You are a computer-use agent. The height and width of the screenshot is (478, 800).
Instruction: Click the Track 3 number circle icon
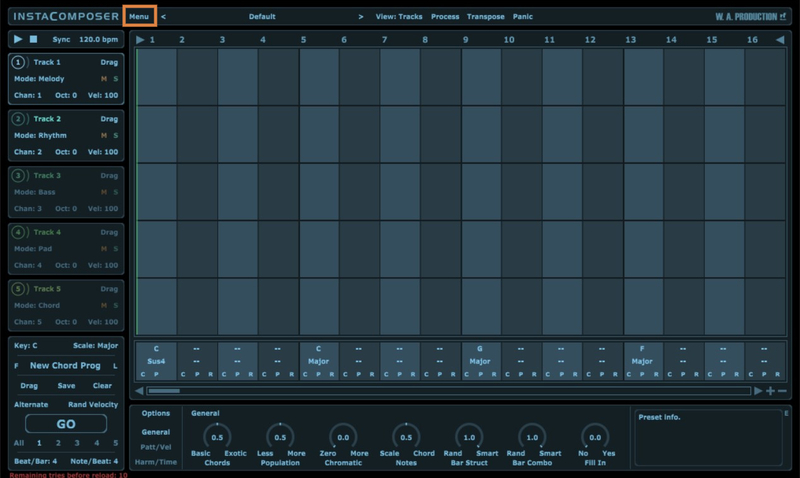[x=19, y=175]
